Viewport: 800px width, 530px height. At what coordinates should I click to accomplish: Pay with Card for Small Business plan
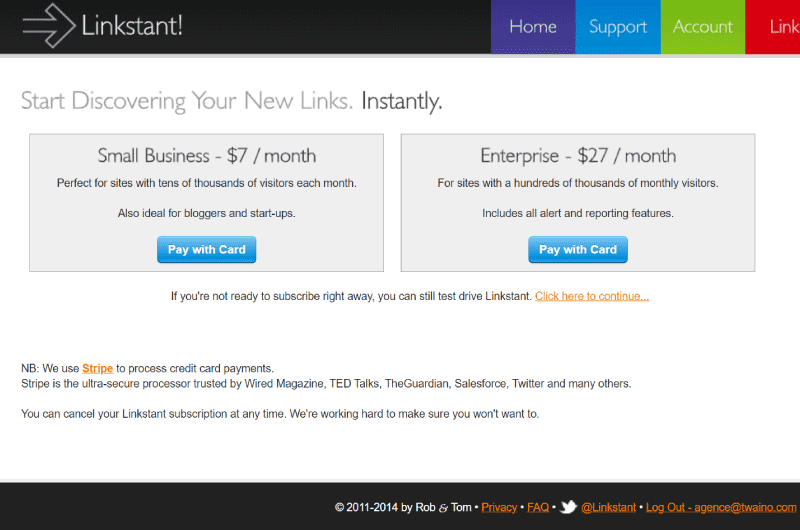207,249
